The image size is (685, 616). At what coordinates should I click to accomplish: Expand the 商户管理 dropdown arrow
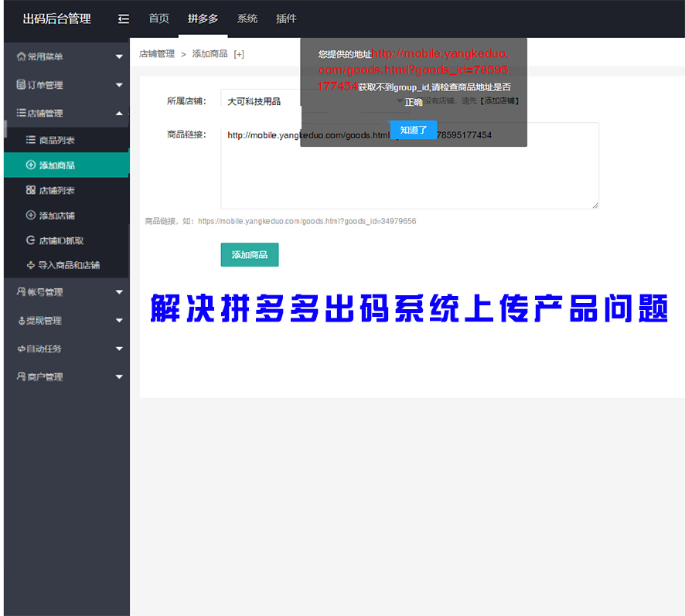(119, 376)
